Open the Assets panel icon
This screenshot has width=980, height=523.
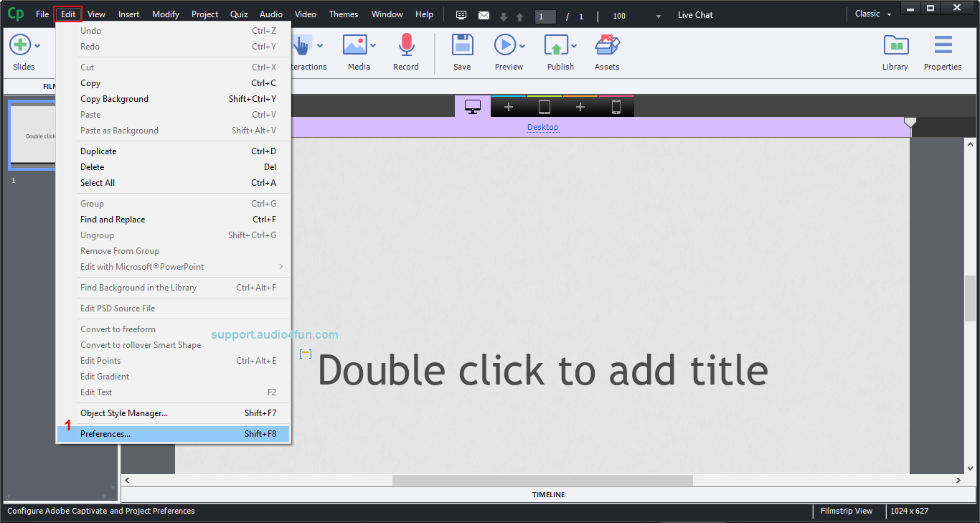coord(607,47)
